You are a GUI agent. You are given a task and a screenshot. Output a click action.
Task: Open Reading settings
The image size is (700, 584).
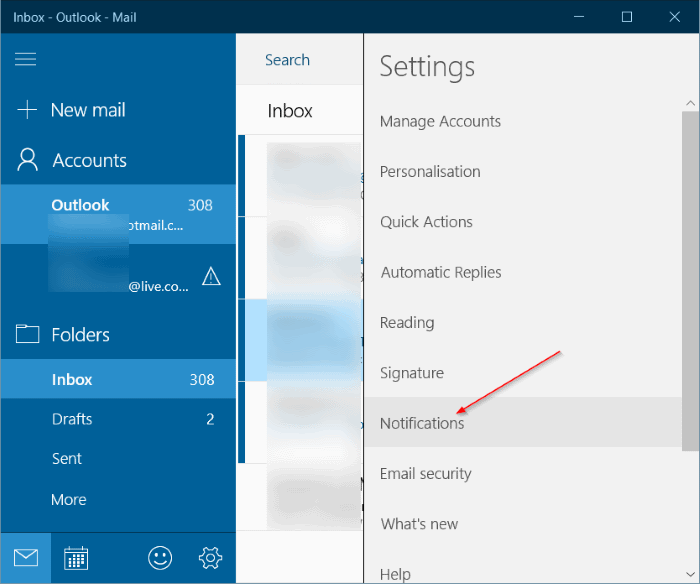tap(407, 323)
